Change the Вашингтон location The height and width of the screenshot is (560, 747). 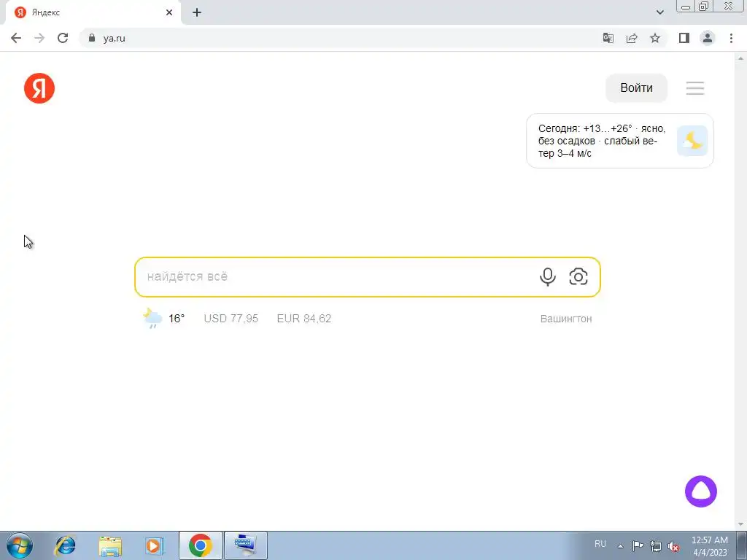566,319
